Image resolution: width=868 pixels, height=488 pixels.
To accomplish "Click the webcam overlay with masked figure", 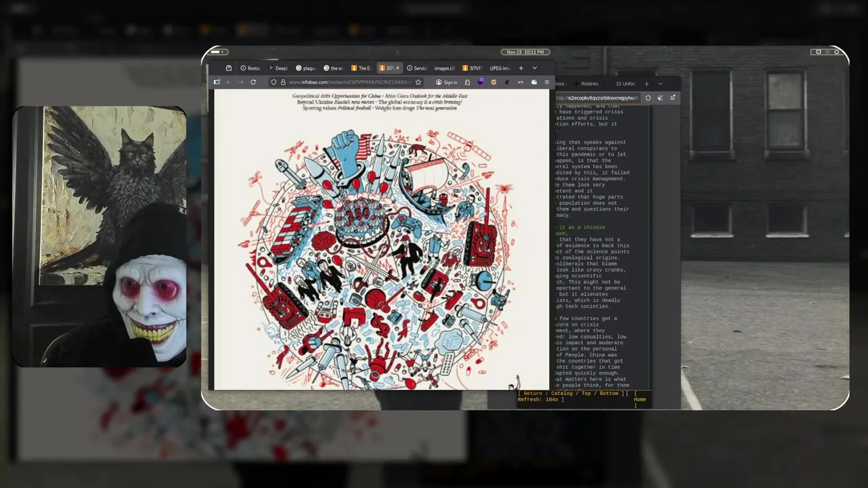I will coord(100,237).
